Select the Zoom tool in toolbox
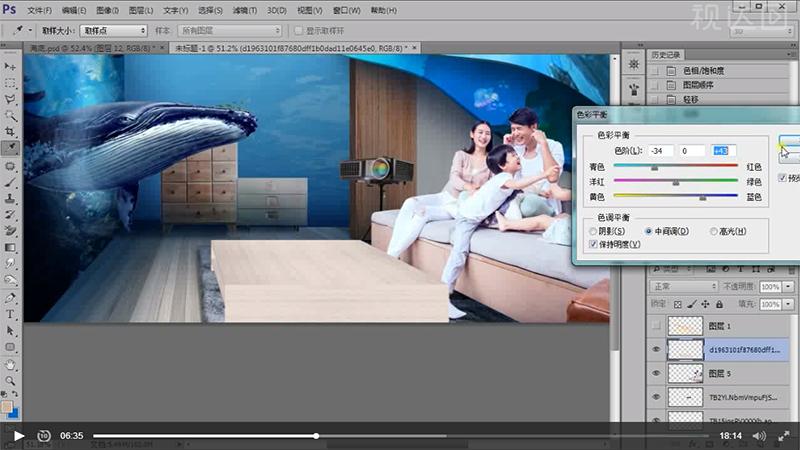Viewport: 800px width, 450px height. (10, 381)
